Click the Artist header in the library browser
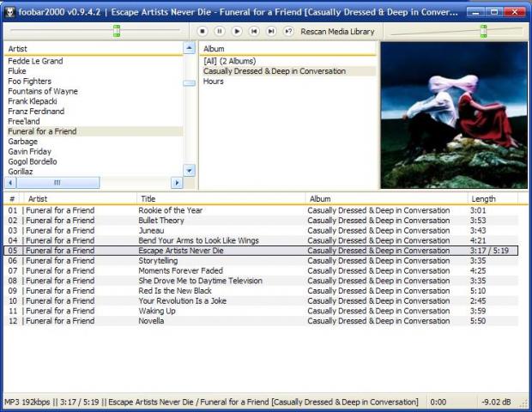The width and height of the screenshot is (532, 412). click(x=94, y=49)
